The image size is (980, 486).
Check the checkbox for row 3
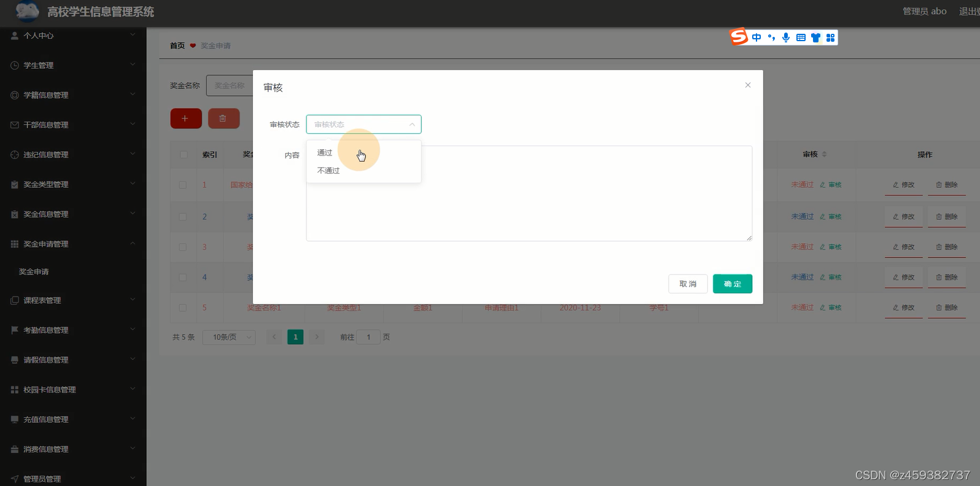click(x=182, y=247)
